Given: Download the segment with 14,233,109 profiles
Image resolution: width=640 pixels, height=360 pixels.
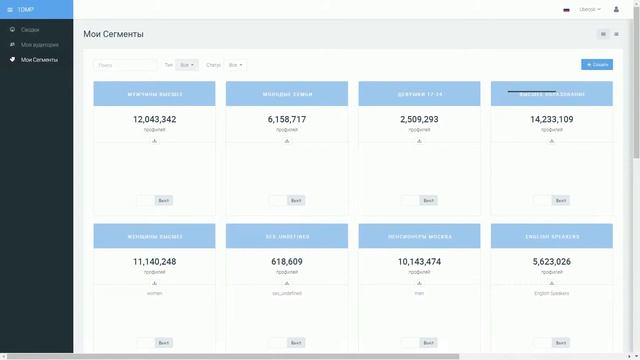Looking at the screenshot, I should point(551,141).
